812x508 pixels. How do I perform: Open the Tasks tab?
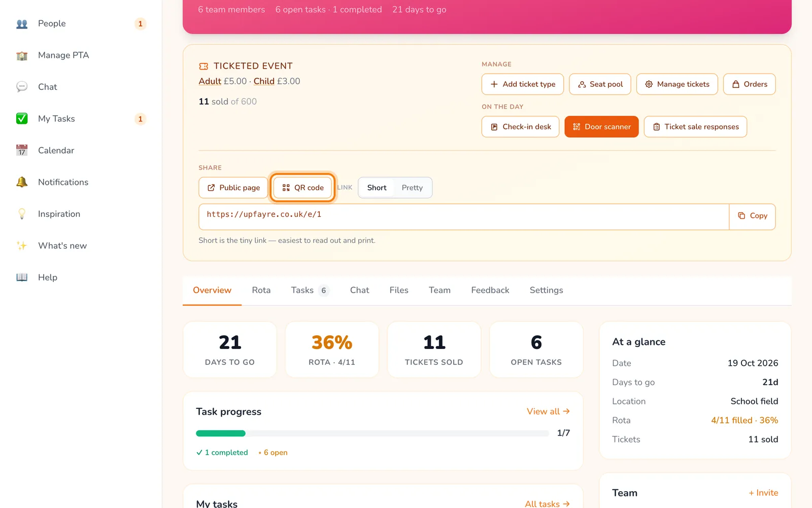tap(310, 291)
